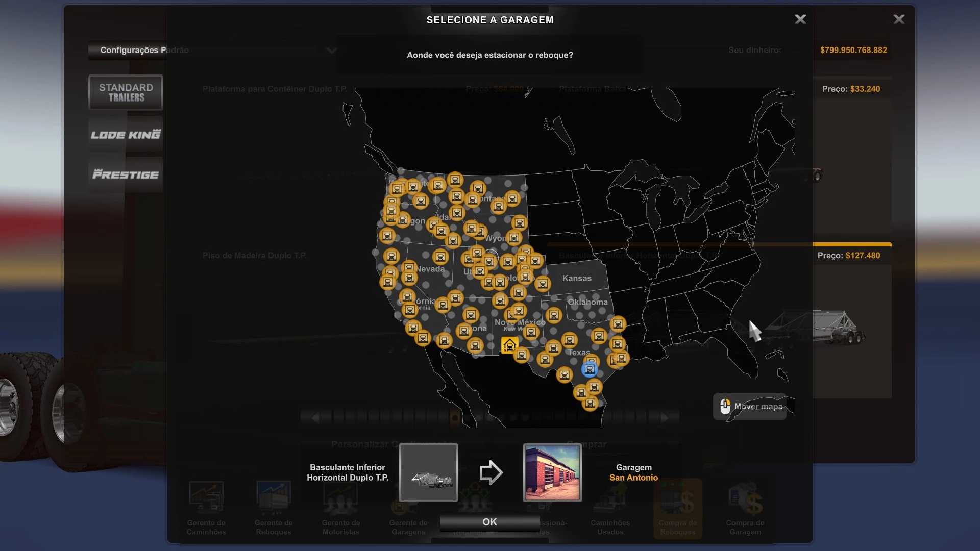
Task: Click the San Antonio garage photo thumbnail
Action: point(552,472)
